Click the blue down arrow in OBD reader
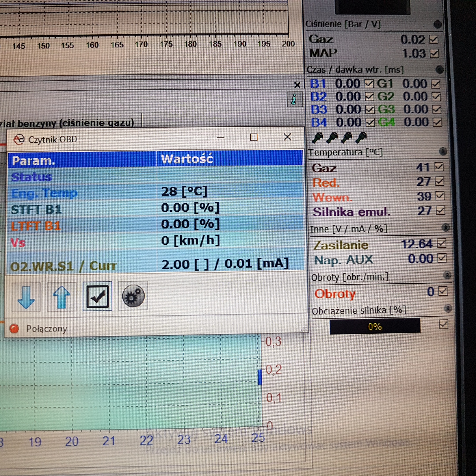The width and height of the screenshot is (476, 476). pos(26,297)
